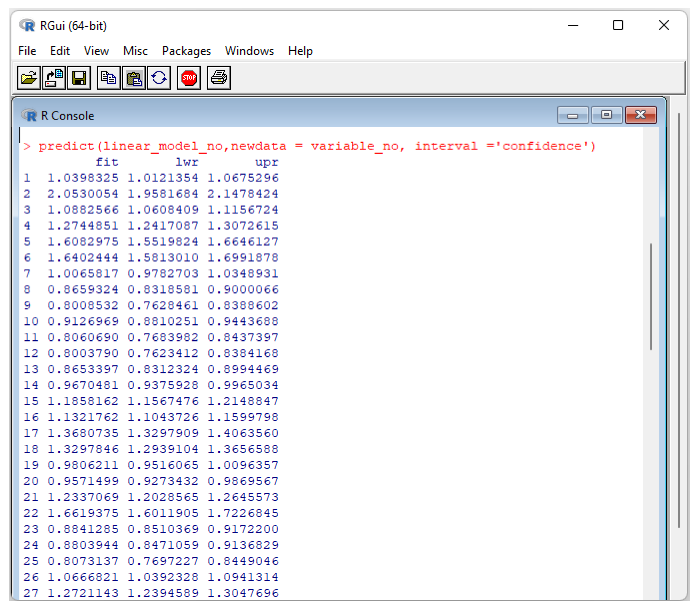This screenshot has height=608, width=700.
Task: Click the 'upr' column header
Action: pos(267,162)
